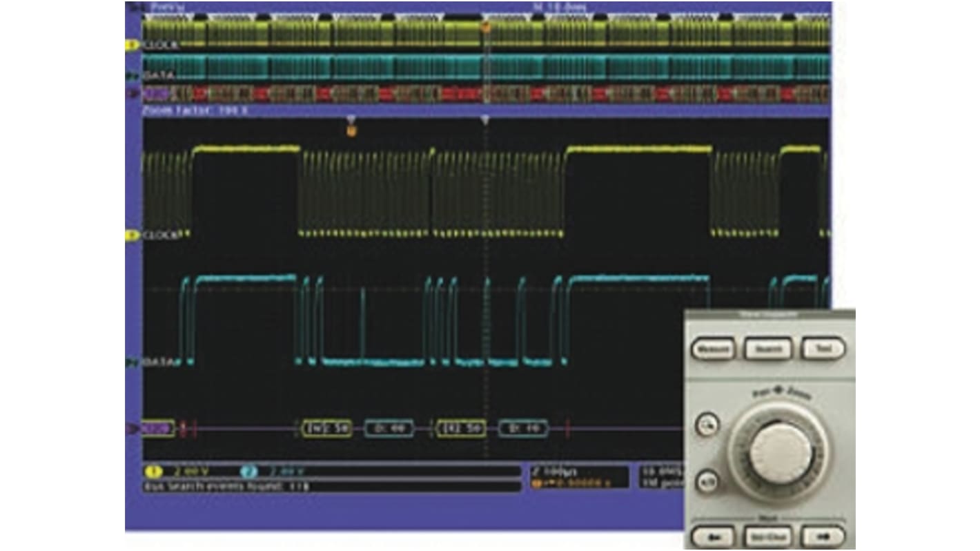Click the purple bus label in the zoom view
This screenshot has height=551, width=980.
coord(157,429)
